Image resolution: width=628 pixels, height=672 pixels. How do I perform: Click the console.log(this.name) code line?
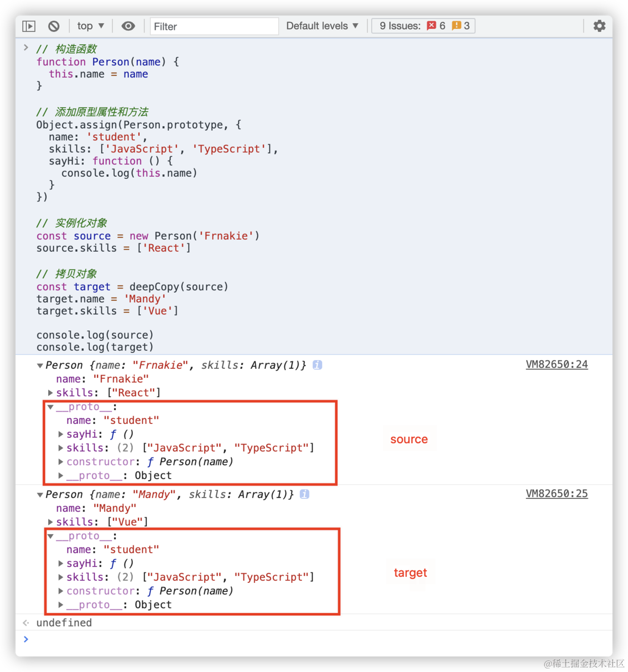[129, 173]
